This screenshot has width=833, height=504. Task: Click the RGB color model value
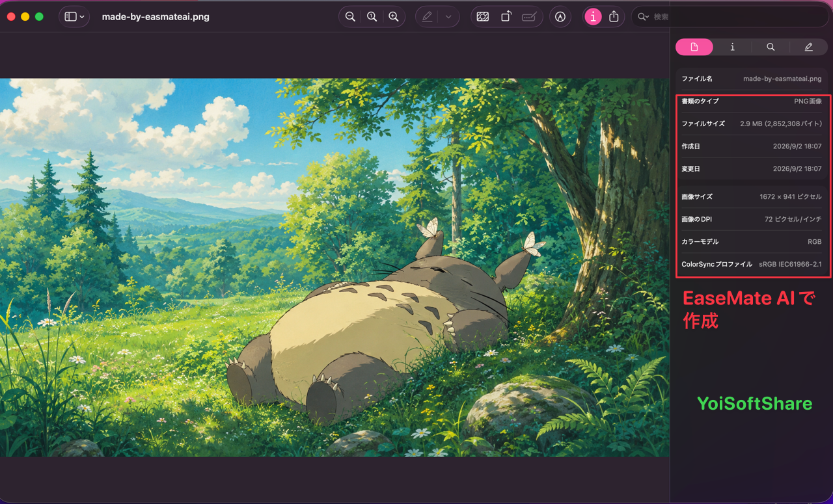(815, 242)
